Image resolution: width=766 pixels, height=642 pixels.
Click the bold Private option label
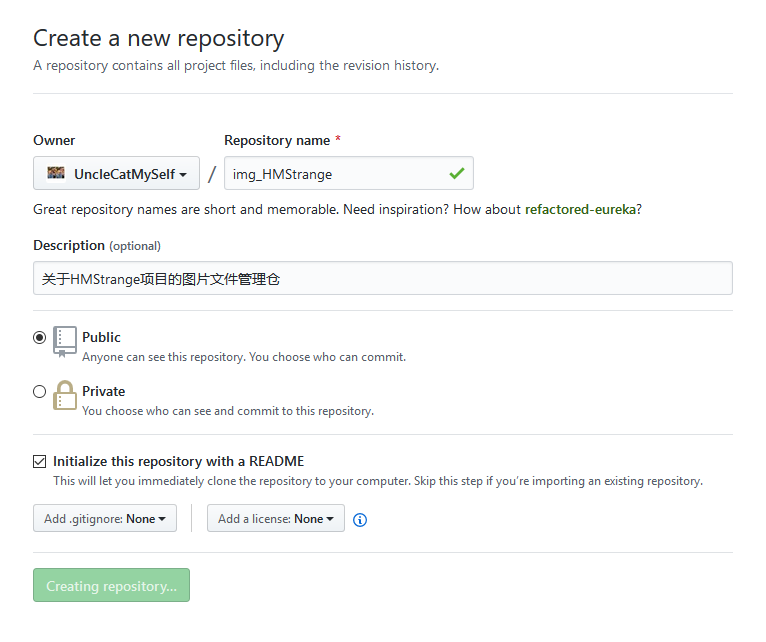103,392
